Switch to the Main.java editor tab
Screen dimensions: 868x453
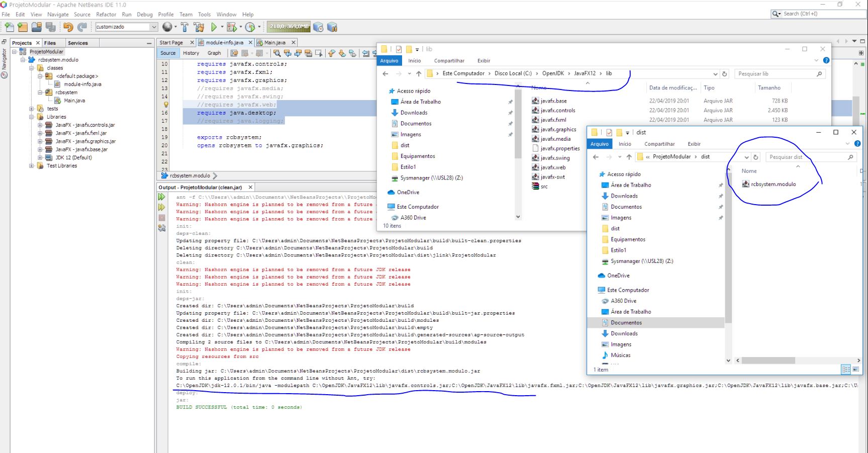pyautogui.click(x=274, y=43)
